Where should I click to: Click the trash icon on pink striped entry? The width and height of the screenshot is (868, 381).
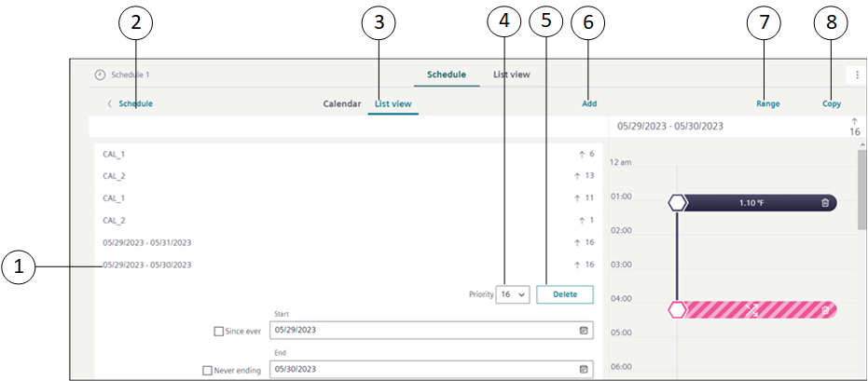(x=825, y=310)
